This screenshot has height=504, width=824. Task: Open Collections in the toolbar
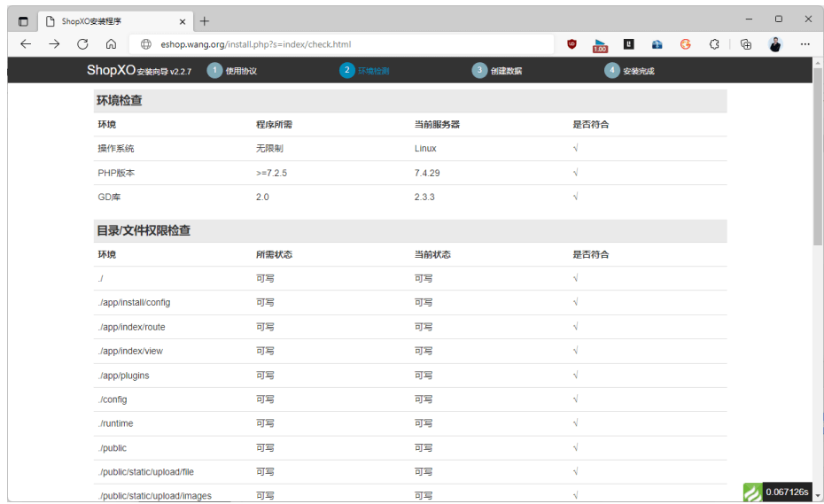(746, 44)
